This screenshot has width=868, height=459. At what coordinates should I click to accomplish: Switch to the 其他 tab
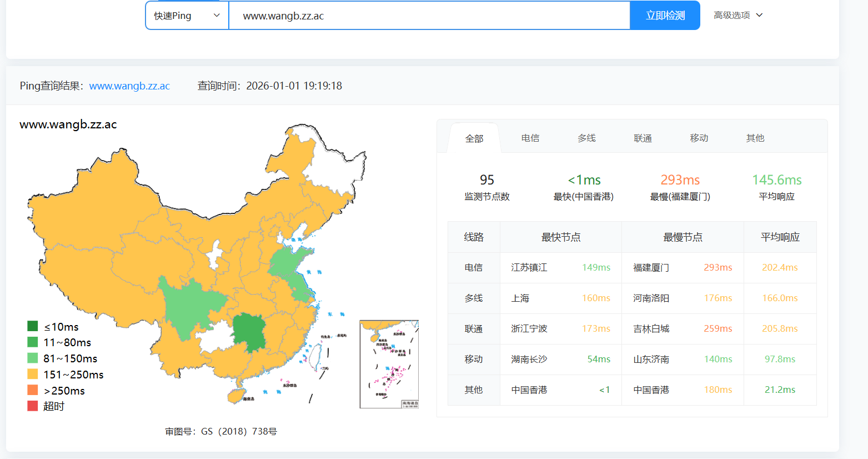755,138
